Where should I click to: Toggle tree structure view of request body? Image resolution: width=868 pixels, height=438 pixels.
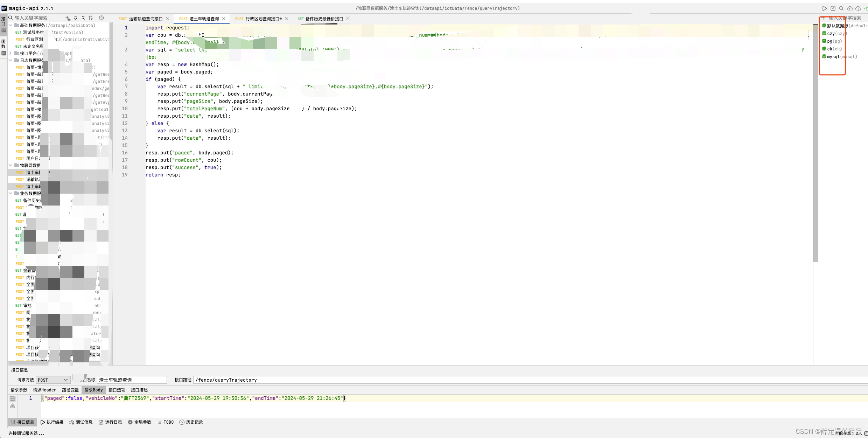(x=13, y=406)
